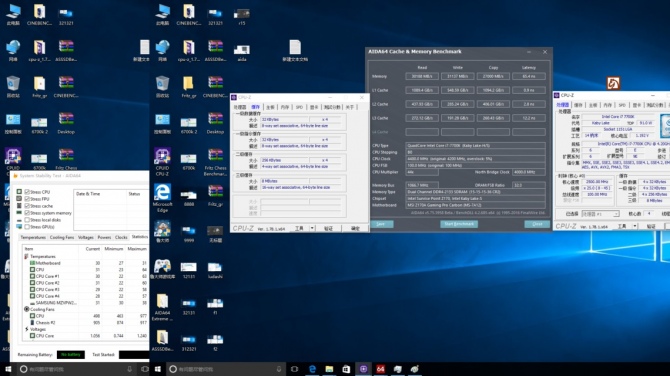Switch to the Cooling Fans tab
Viewport: 670px width, 376px height.
click(x=62, y=237)
